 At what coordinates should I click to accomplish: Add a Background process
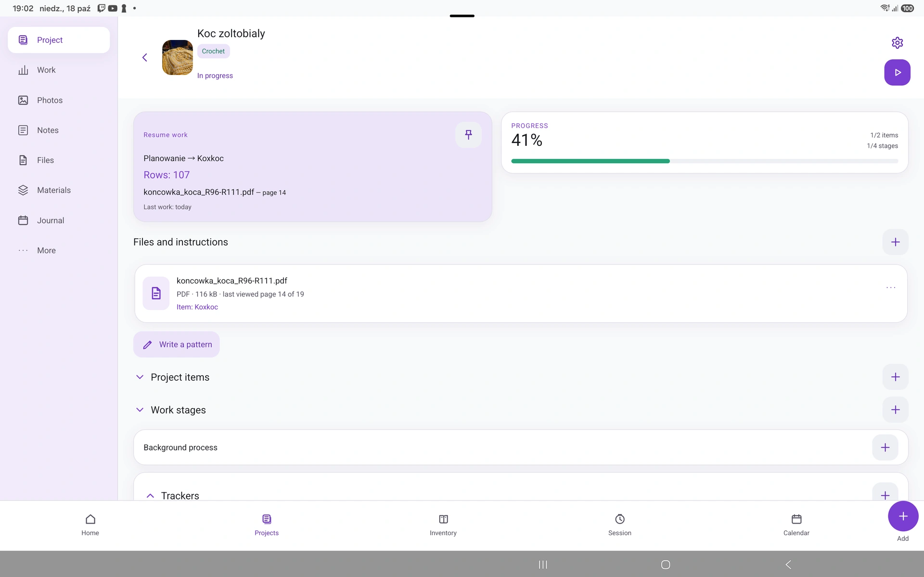pos(885,448)
